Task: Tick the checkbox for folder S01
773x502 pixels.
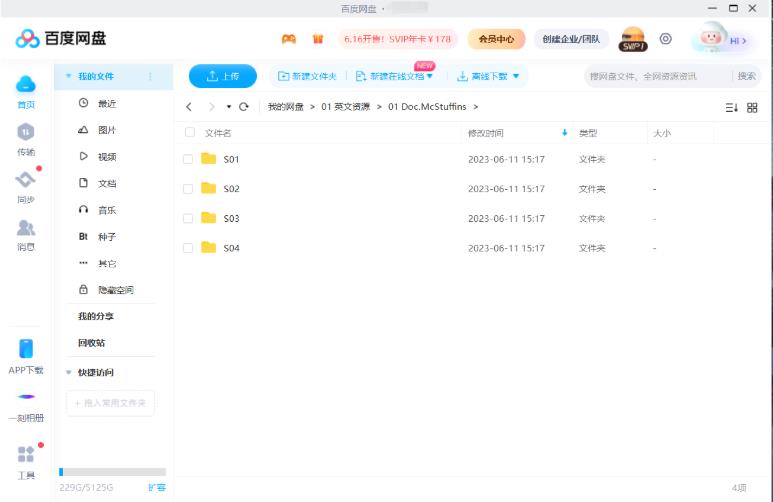Action: pyautogui.click(x=188, y=159)
